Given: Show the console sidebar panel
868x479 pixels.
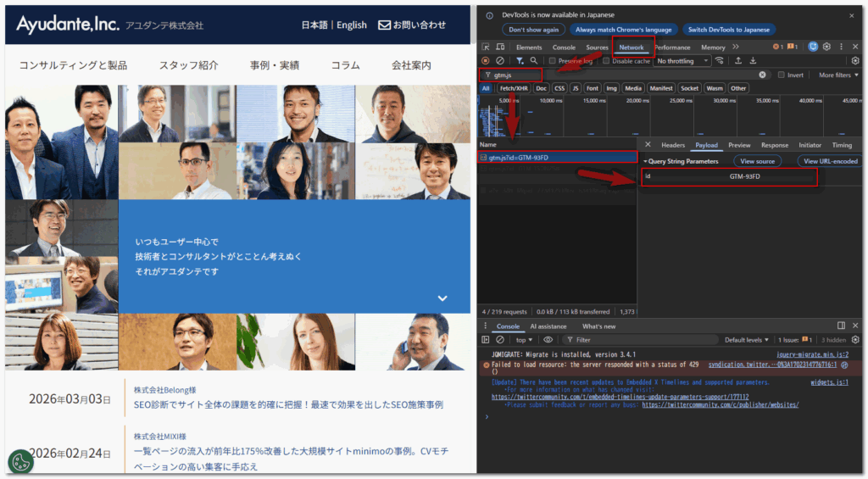Looking at the screenshot, I should (486, 340).
